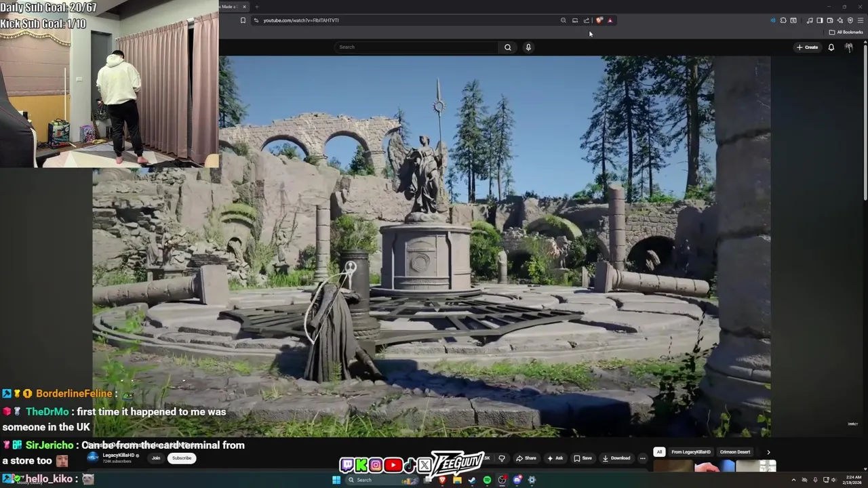
Task: Open OBS Studio from the taskbar
Action: [502, 480]
